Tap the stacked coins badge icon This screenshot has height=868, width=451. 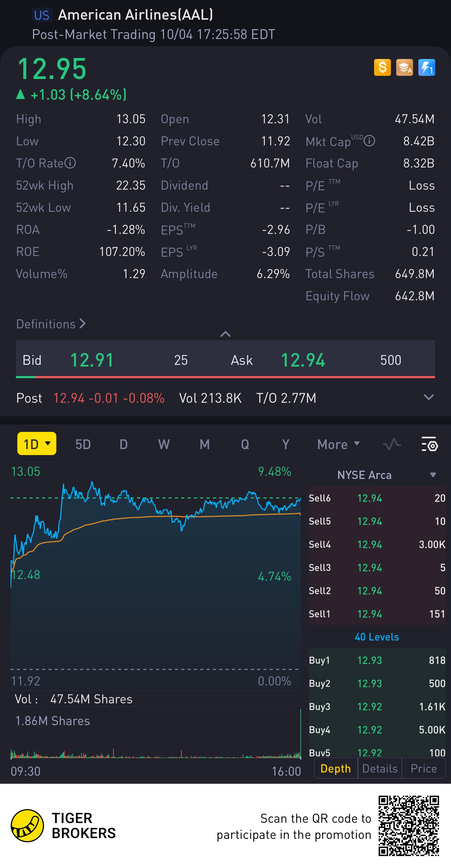coord(404,67)
